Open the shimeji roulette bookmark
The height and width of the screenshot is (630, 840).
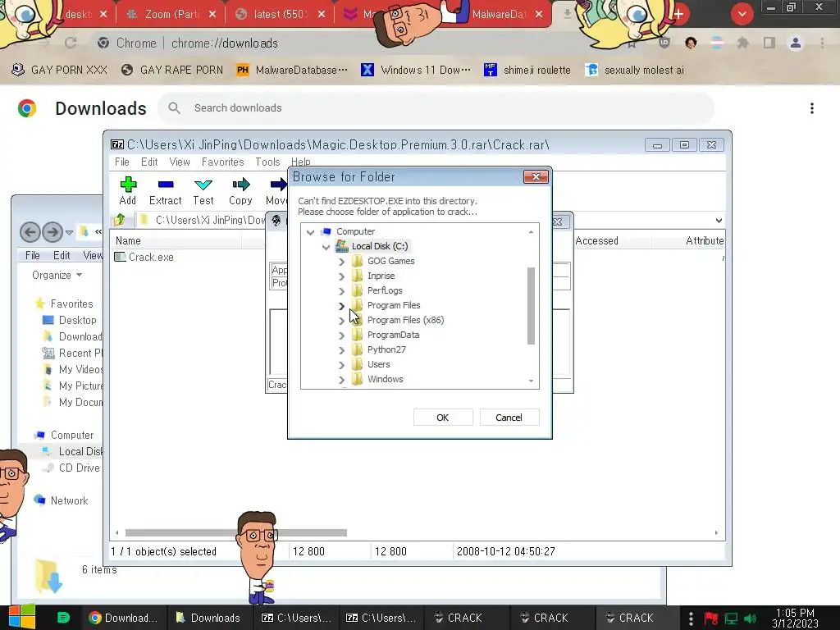pos(527,70)
